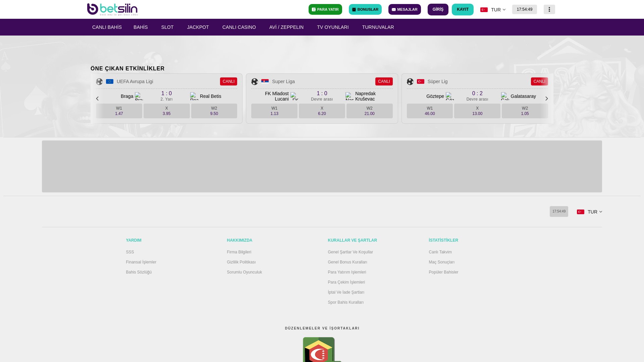The height and width of the screenshot is (362, 644).
Task: Go to the SLOT section
Action: coord(167,27)
